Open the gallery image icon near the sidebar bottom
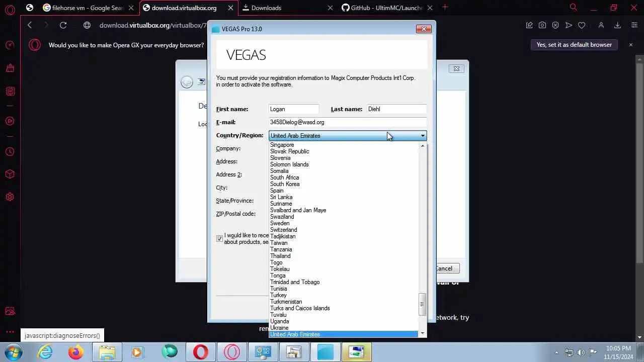Screen dimensions: 644x362 [10, 311]
